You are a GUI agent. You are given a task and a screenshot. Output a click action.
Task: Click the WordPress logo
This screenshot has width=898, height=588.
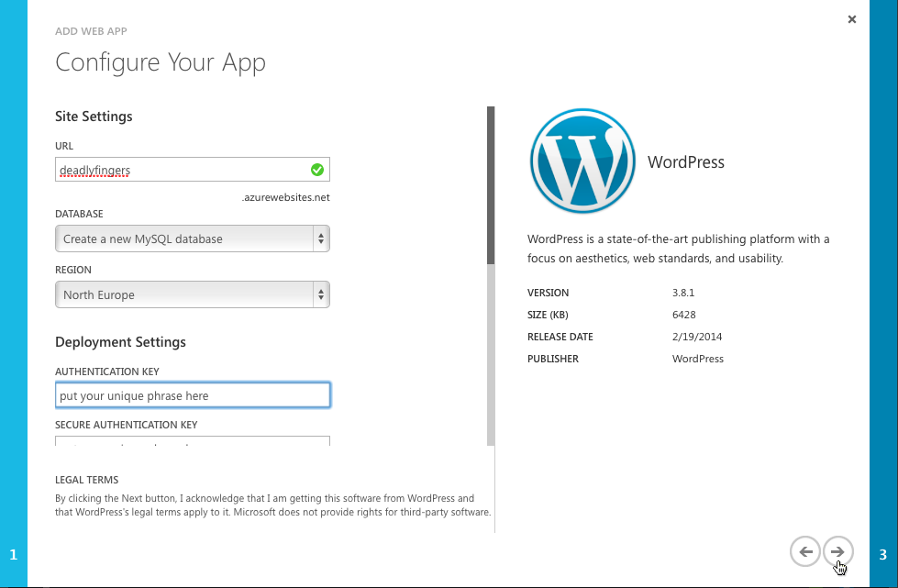pos(582,161)
